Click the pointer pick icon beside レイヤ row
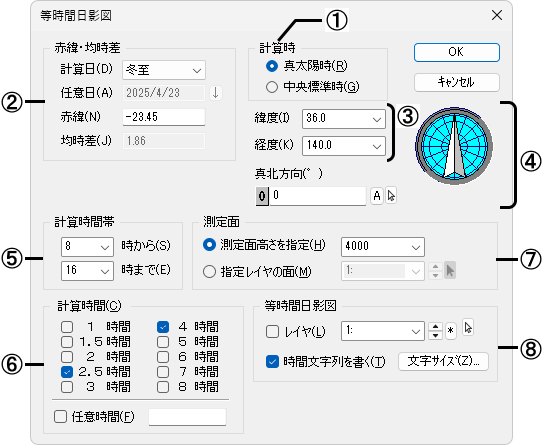Image resolution: width=543 pixels, height=445 pixels. click(x=468, y=327)
